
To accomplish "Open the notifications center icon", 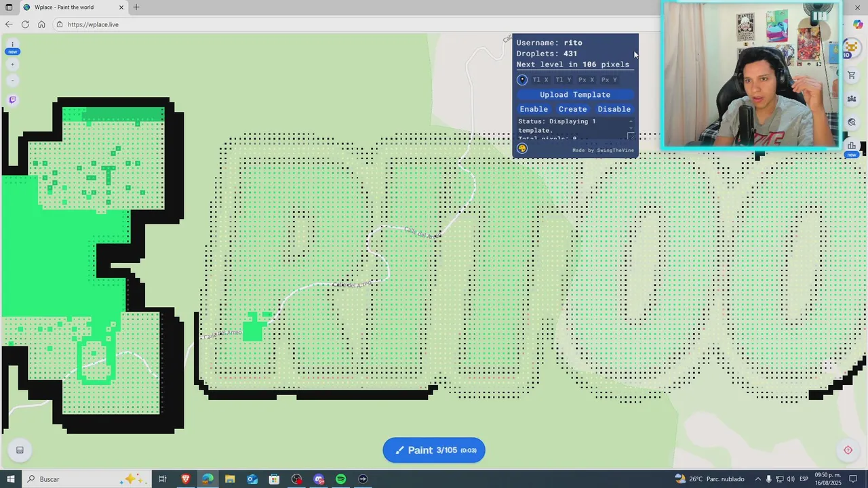I will click(x=853, y=479).
